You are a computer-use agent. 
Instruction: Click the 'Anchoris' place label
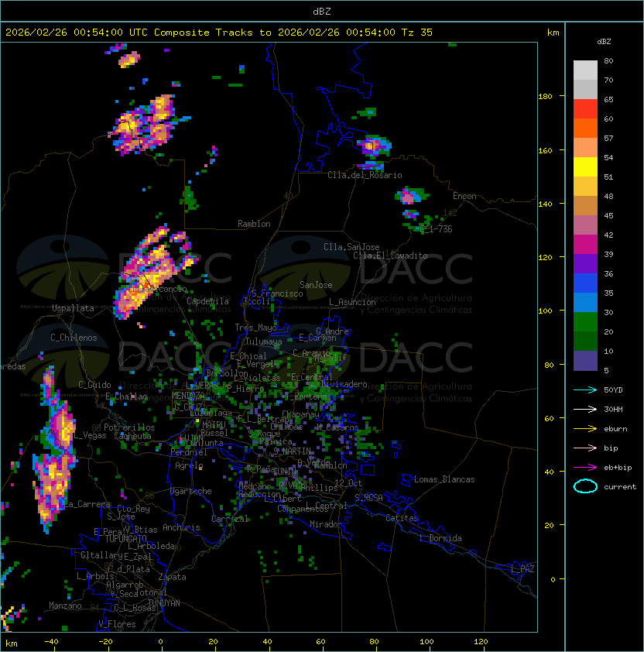pos(181,527)
